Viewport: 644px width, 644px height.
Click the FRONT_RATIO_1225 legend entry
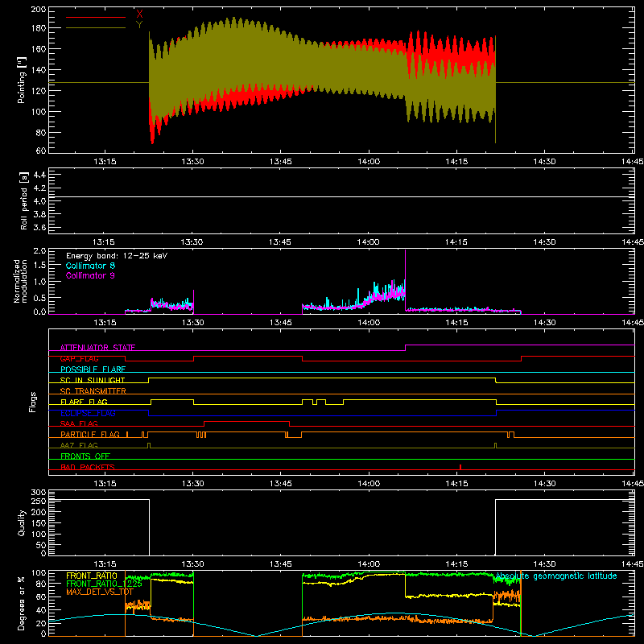[104, 584]
